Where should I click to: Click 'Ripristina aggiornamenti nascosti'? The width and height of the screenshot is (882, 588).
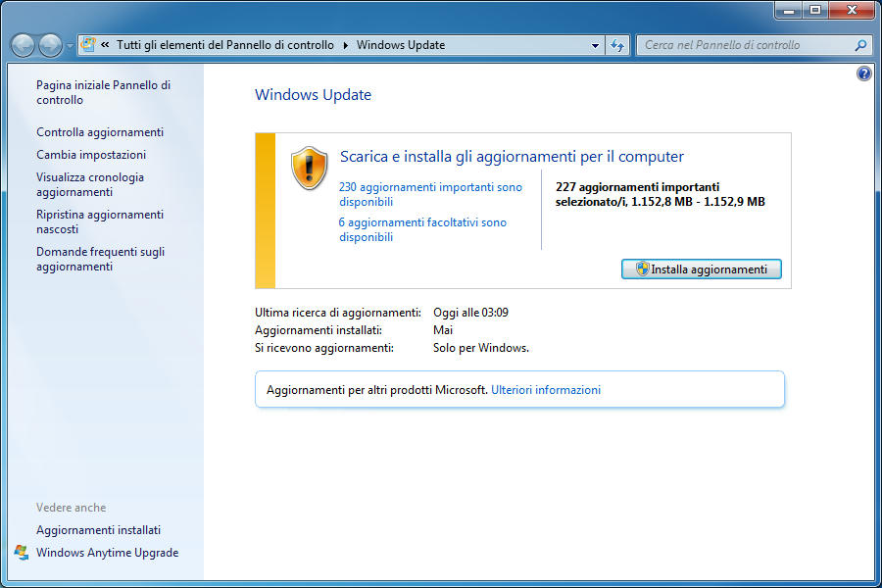pyautogui.click(x=100, y=221)
